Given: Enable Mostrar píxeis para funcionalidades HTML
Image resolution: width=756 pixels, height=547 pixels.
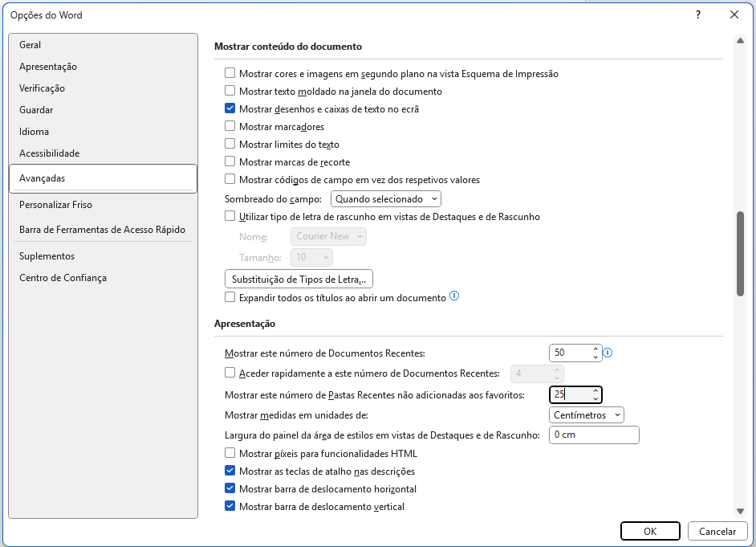Looking at the screenshot, I should (x=230, y=454).
